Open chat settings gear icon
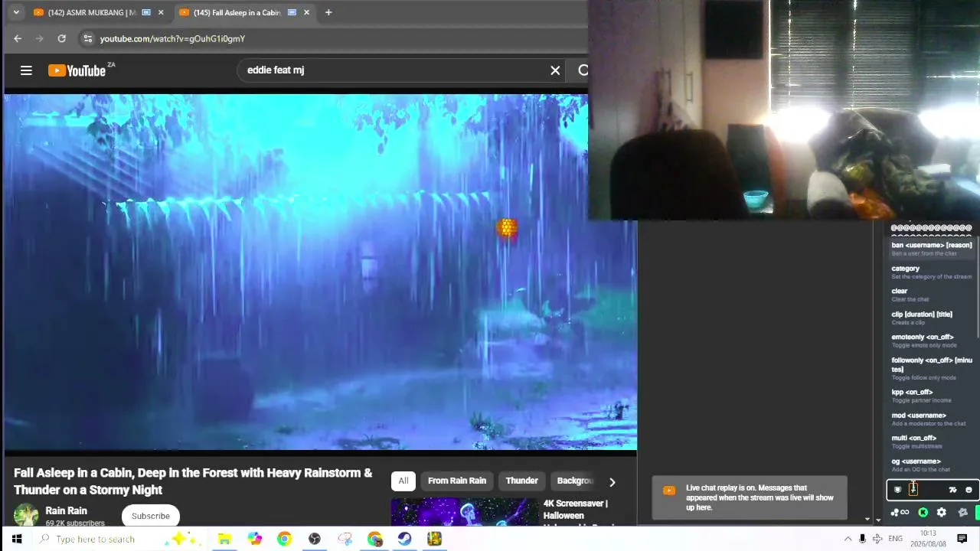This screenshot has height=551, width=980. pos(942,513)
